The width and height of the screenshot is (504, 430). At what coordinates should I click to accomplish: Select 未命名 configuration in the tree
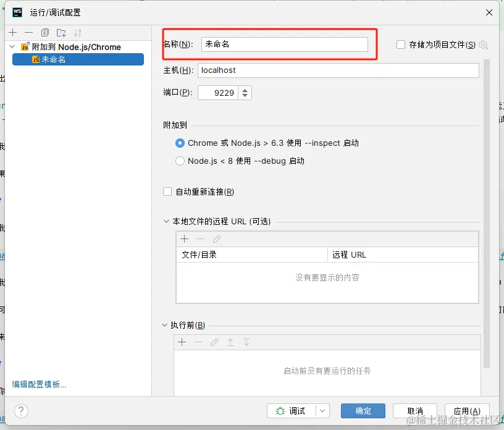78,59
